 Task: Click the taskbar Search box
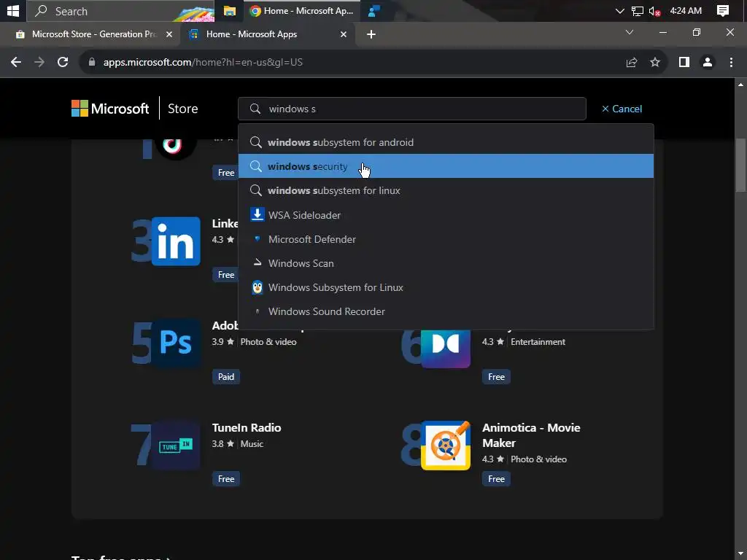click(120, 11)
